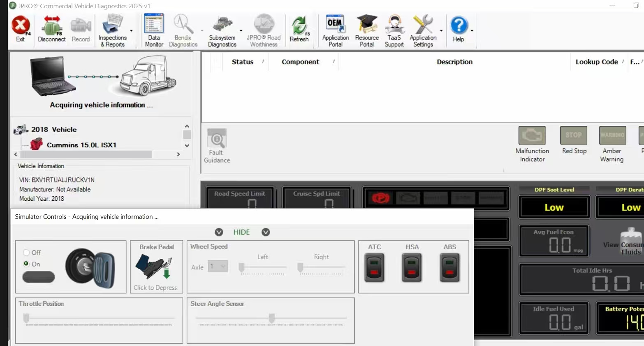Open the Bendix Diagnostics dropdown arrow

202,31
